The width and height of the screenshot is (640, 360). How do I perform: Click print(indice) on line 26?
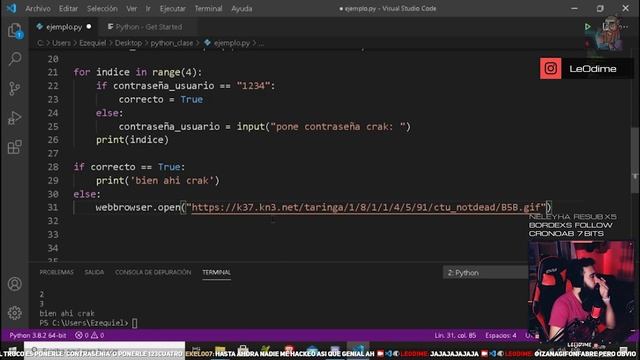coord(132,140)
